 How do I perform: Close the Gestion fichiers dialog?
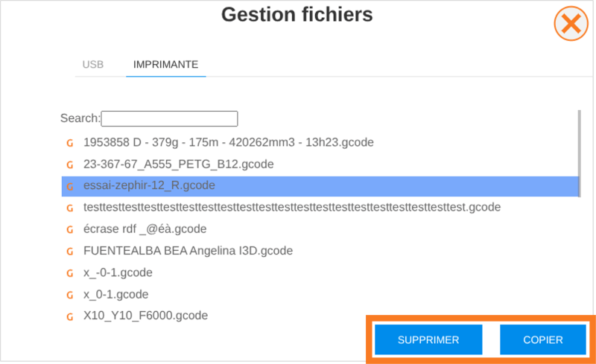point(571,24)
